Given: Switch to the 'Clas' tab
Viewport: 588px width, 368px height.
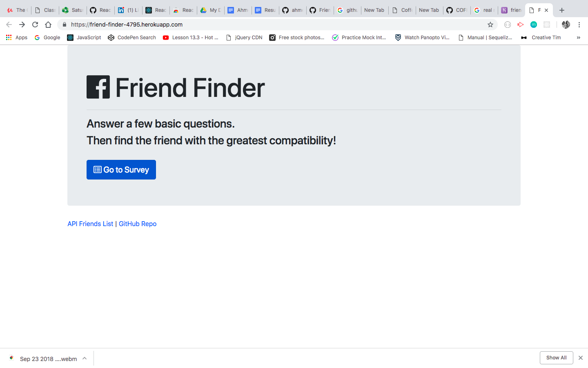Looking at the screenshot, I should tap(45, 10).
